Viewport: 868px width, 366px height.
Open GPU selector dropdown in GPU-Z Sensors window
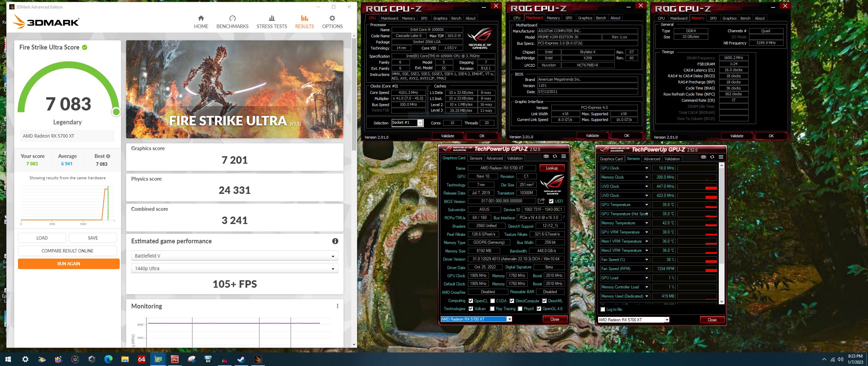tap(667, 320)
